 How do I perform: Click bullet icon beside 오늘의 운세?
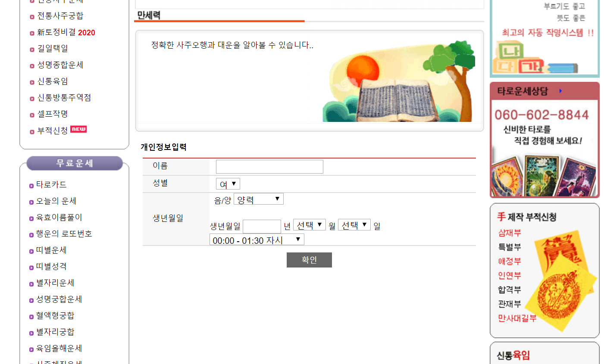point(31,202)
